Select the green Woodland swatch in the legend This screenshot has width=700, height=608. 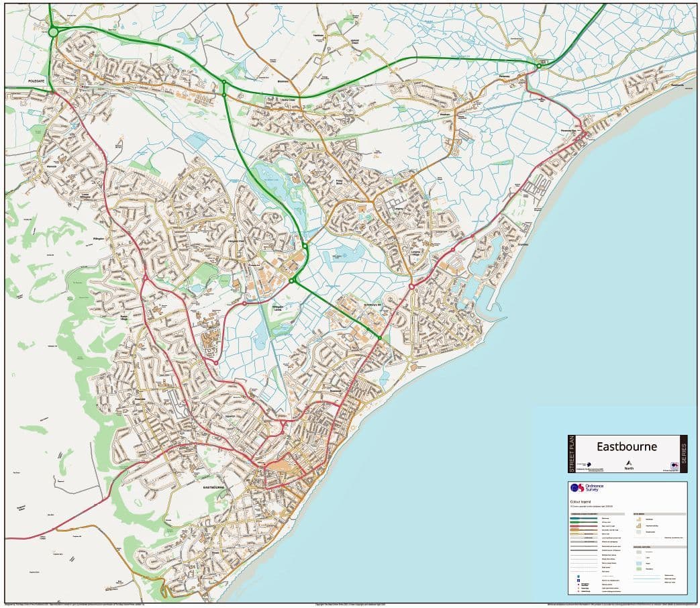coord(638,568)
